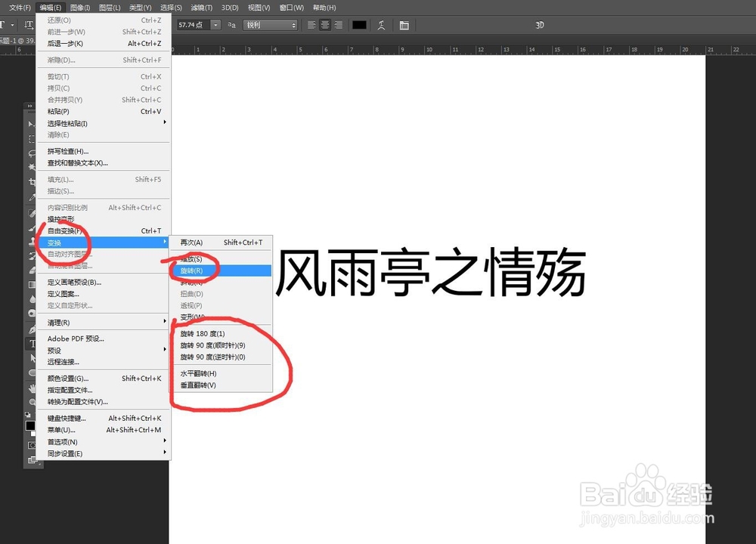Select the Eyedropper tool in toolbox
The height and width of the screenshot is (544, 756).
pos(32,196)
